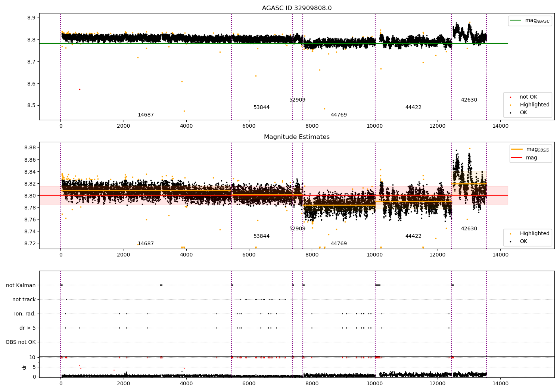Click the 'dr > 5' row label
The image size is (560, 392).
28,328
